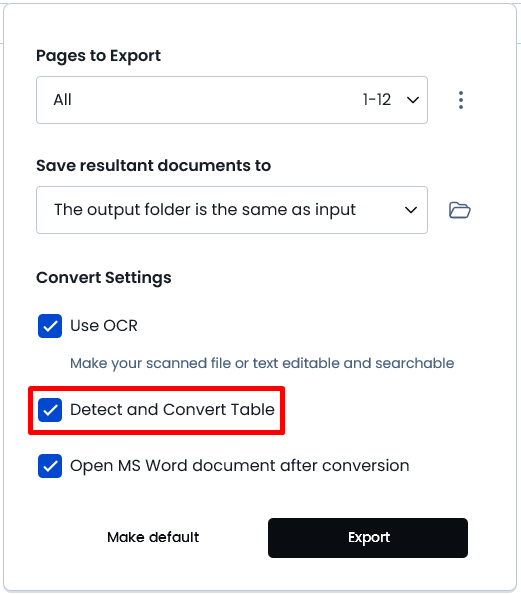Click the Detect and Convert Table label

point(172,409)
